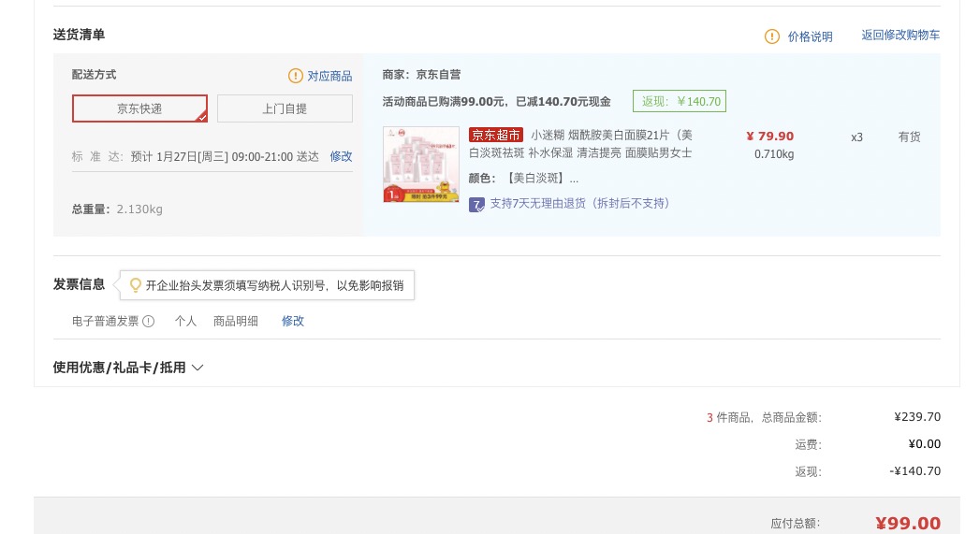Select 京东快递 delivery method

point(139,108)
